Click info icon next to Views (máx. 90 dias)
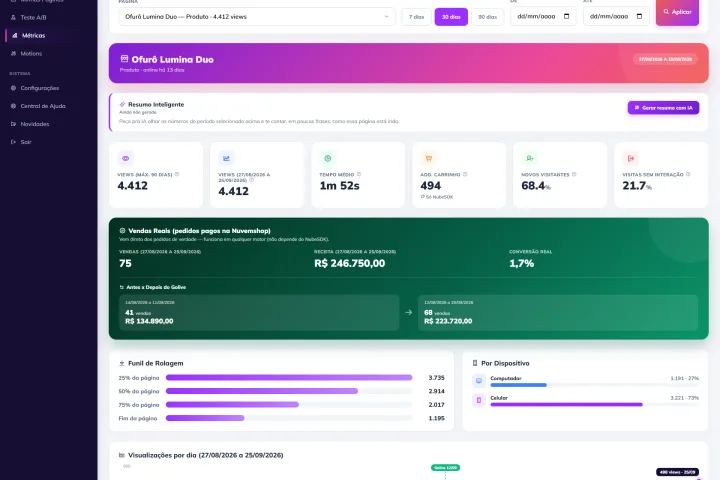 pyautogui.click(x=177, y=175)
